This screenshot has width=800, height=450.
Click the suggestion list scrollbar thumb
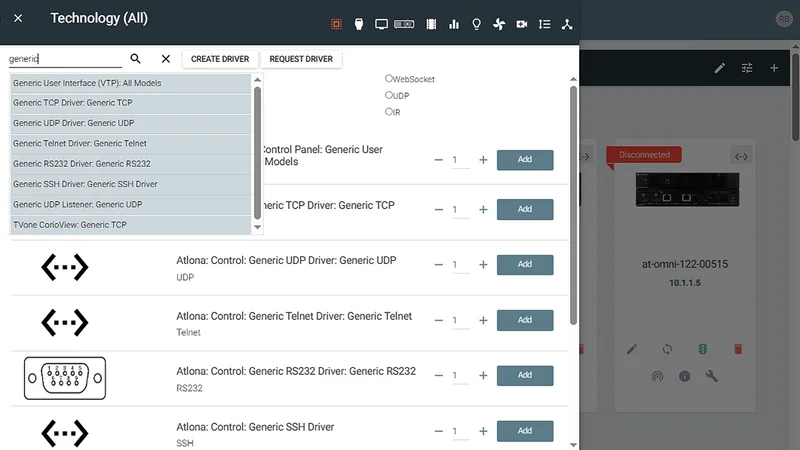click(x=258, y=152)
